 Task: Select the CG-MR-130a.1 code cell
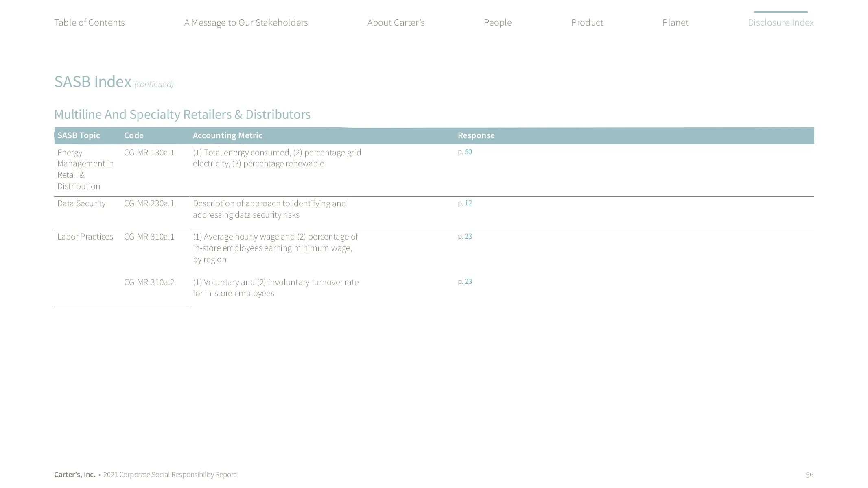149,152
